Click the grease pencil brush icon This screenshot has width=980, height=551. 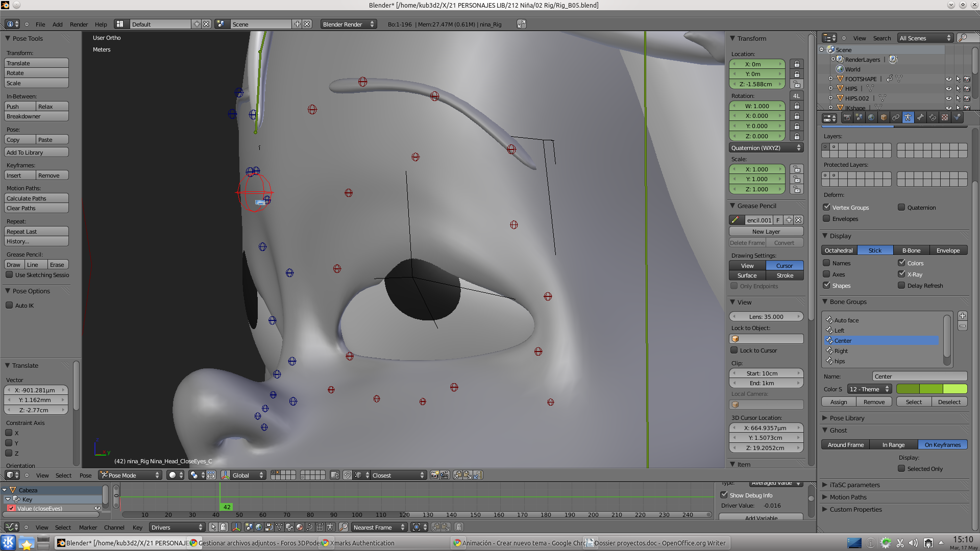(x=735, y=220)
